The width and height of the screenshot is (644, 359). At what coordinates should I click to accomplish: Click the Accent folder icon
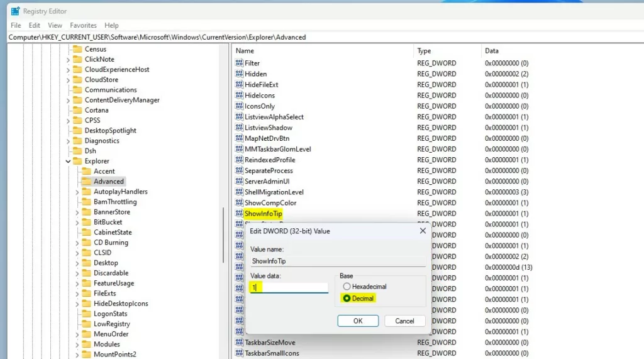[86, 171]
